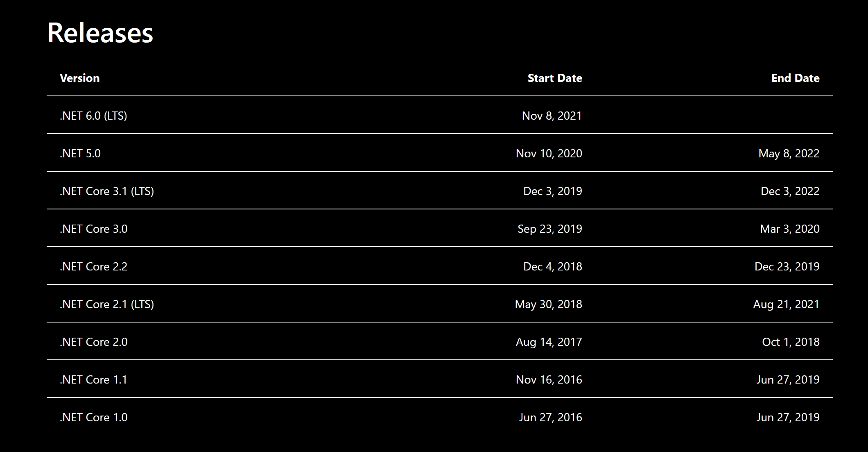Click .NET Core 2.1 (LTS) version
868x452 pixels.
pyautogui.click(x=107, y=304)
